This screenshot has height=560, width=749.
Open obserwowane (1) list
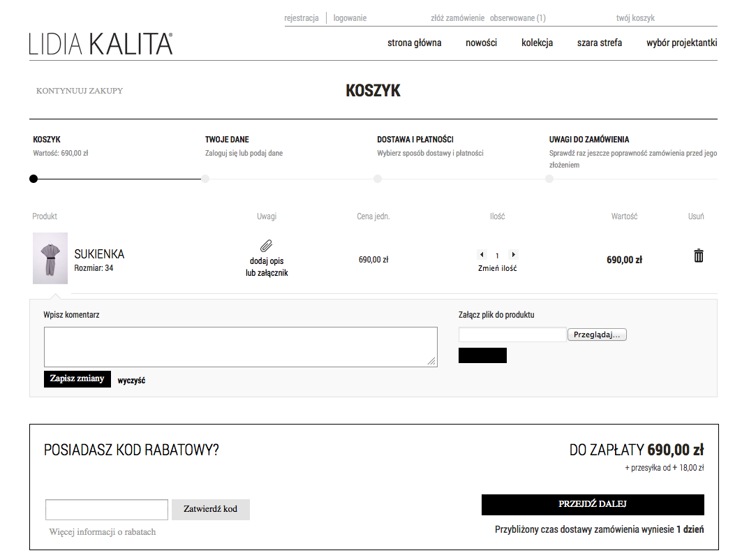click(517, 18)
